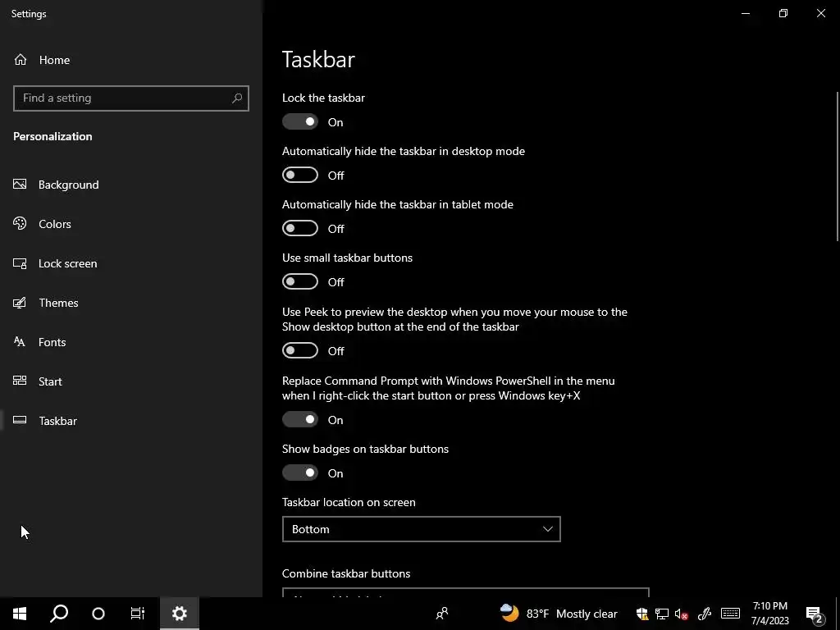
Task: Open Task View on the taskbar
Action: click(138, 614)
